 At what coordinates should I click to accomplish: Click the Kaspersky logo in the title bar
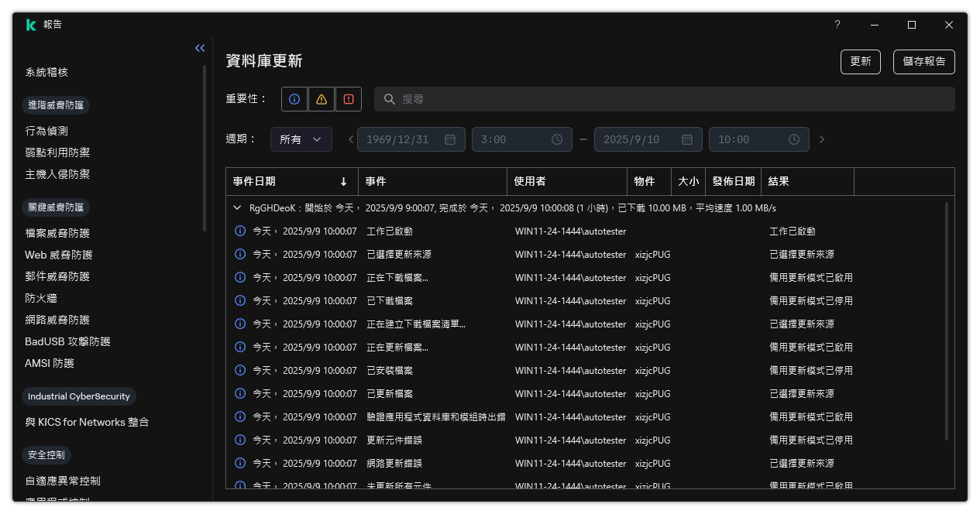31,24
